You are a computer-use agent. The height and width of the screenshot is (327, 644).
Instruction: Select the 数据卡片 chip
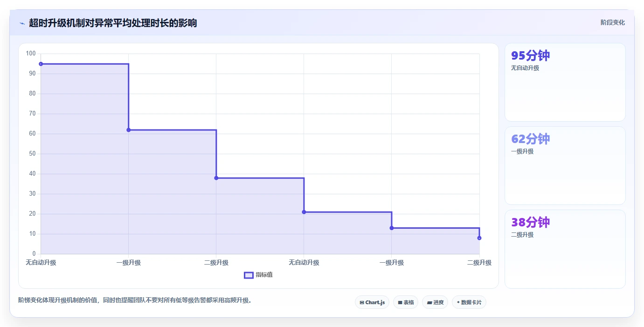coord(469,302)
